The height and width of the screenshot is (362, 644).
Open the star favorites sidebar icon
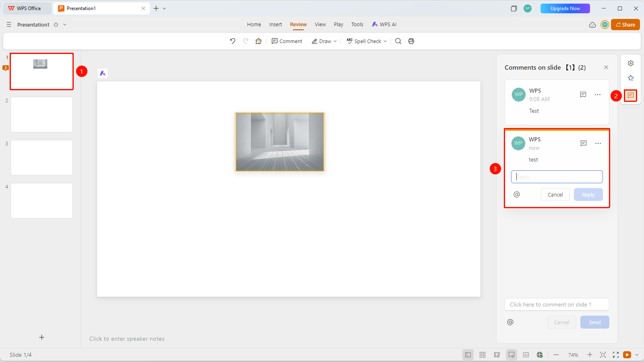click(x=631, y=78)
